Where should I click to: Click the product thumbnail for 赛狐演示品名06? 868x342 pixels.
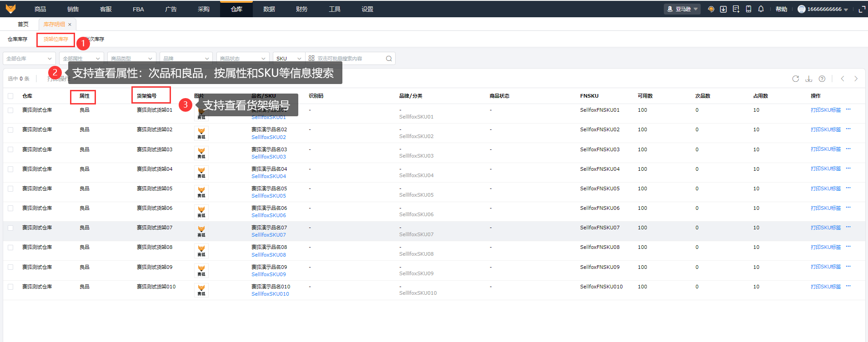(x=201, y=211)
